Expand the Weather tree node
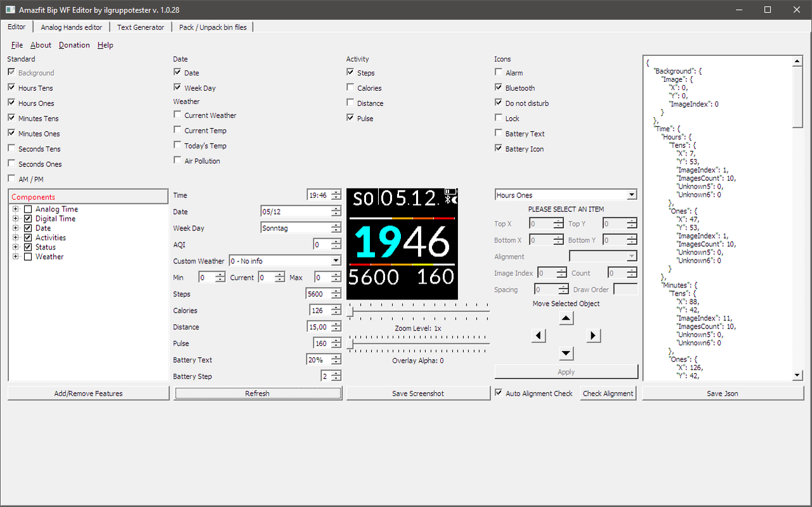The width and height of the screenshot is (812, 507). click(16, 256)
